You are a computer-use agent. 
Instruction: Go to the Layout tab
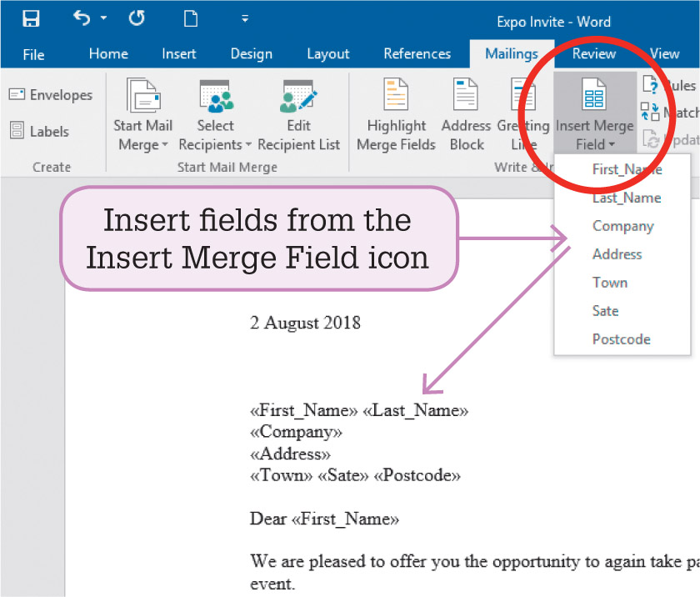328,53
